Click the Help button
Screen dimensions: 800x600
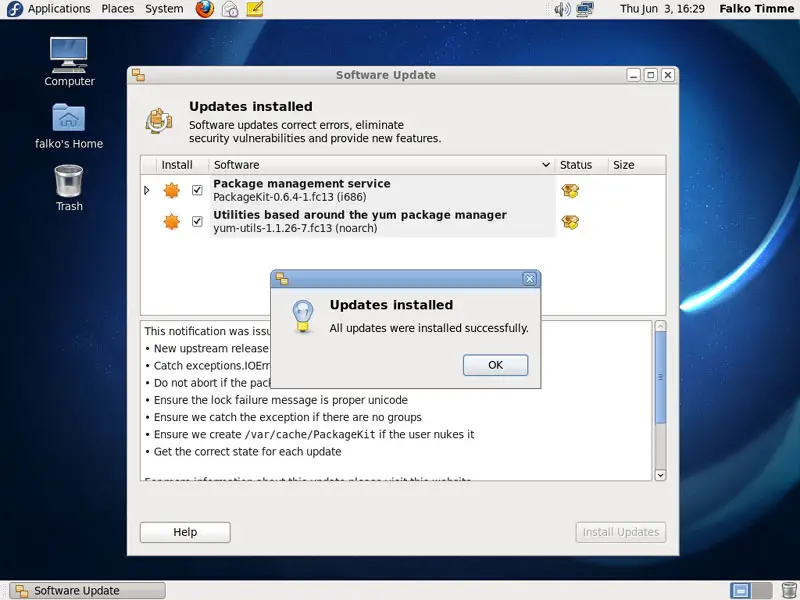[x=185, y=532]
